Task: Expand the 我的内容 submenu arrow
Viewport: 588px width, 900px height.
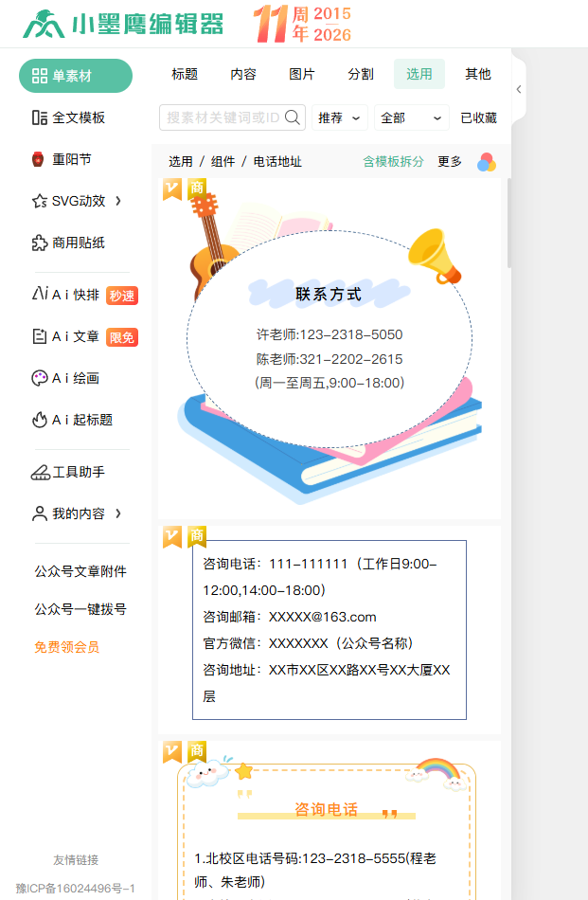Action: pyautogui.click(x=118, y=513)
